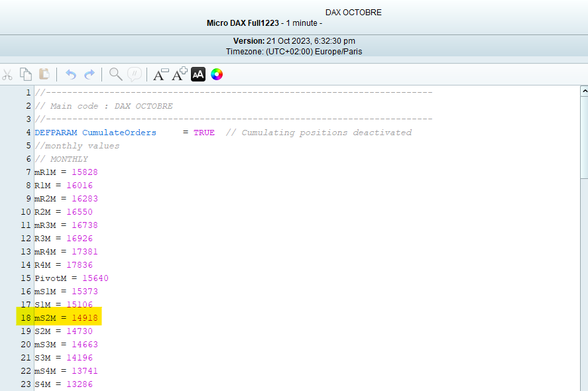
Task: Click value 16550 on the R2M line
Action: click(x=80, y=212)
